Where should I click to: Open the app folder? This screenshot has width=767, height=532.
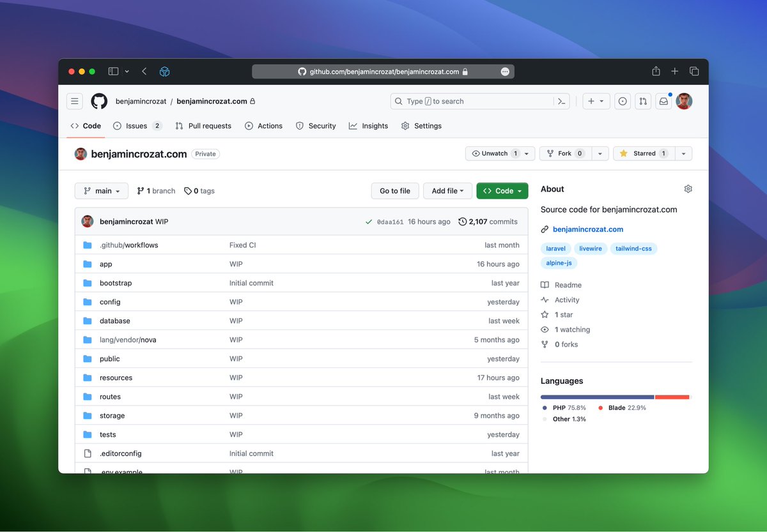point(105,264)
